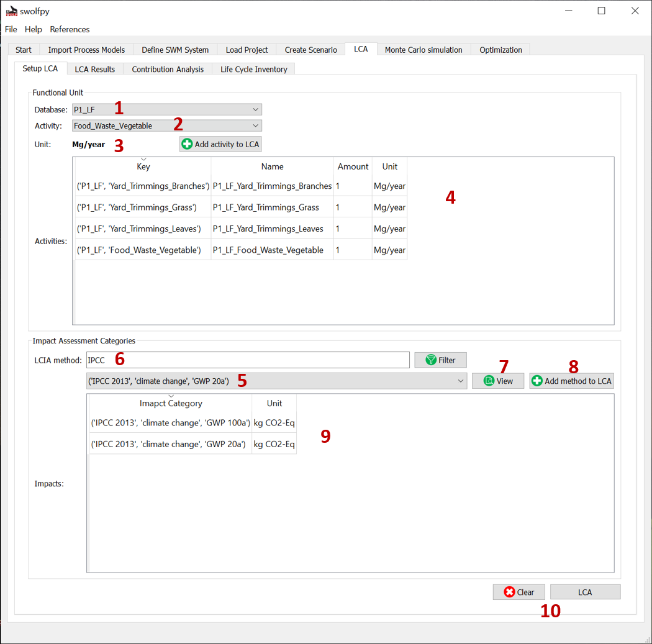Open the Optimization tab
The height and width of the screenshot is (644, 652).
500,50
